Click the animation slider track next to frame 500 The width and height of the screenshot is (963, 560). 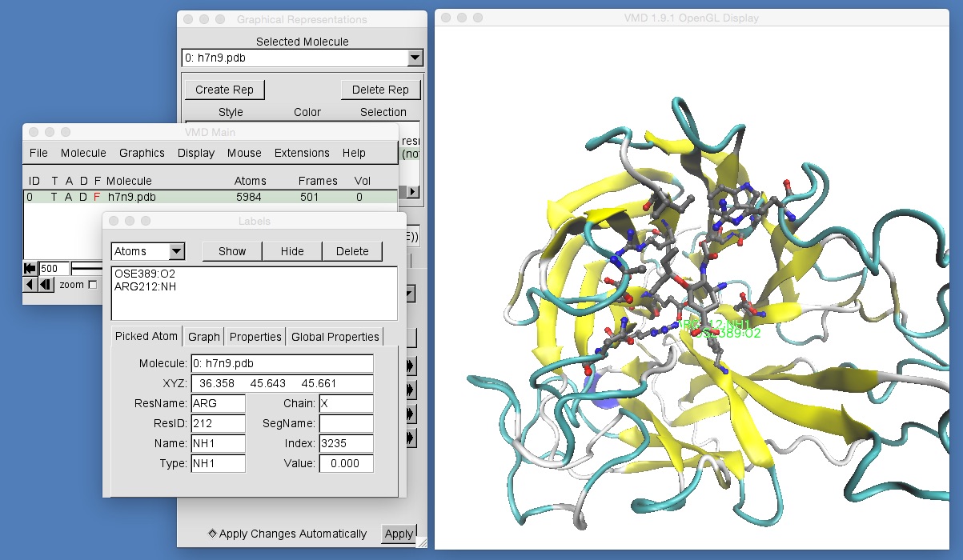point(85,269)
